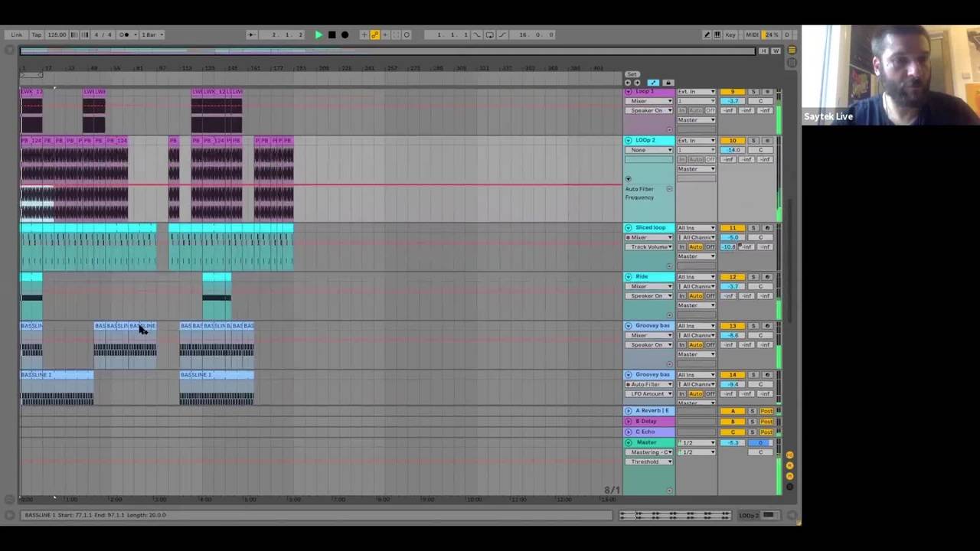Expand the A Reverb return track
This screenshot has height=551, width=980.
629,411
